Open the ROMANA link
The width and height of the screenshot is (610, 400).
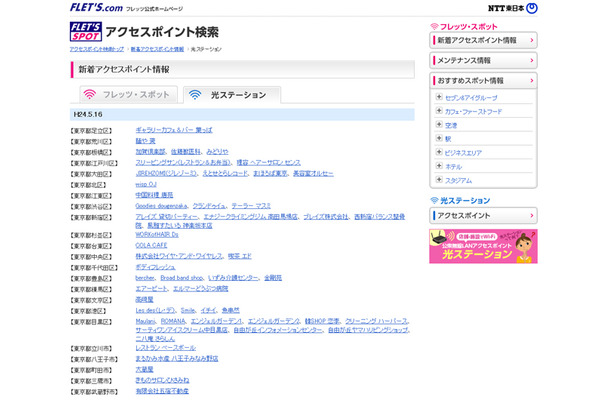(173, 321)
